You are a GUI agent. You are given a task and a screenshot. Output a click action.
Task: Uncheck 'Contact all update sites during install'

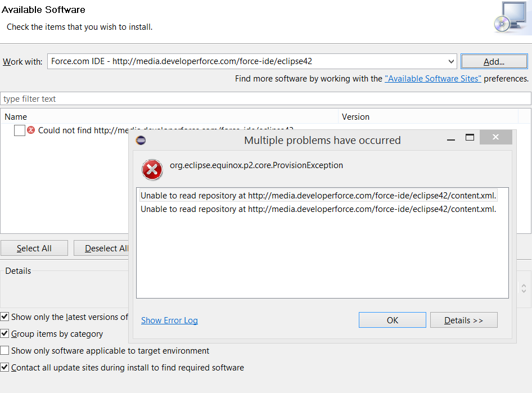click(x=4, y=368)
